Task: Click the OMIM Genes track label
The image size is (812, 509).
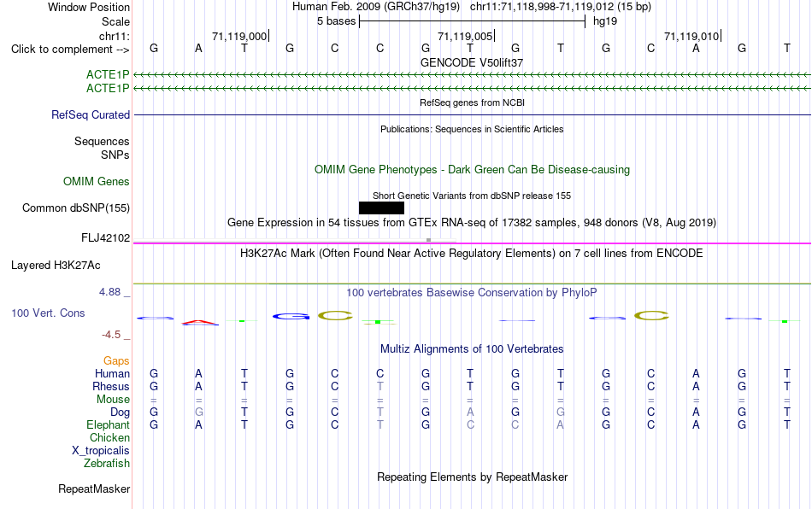Action: click(97, 182)
